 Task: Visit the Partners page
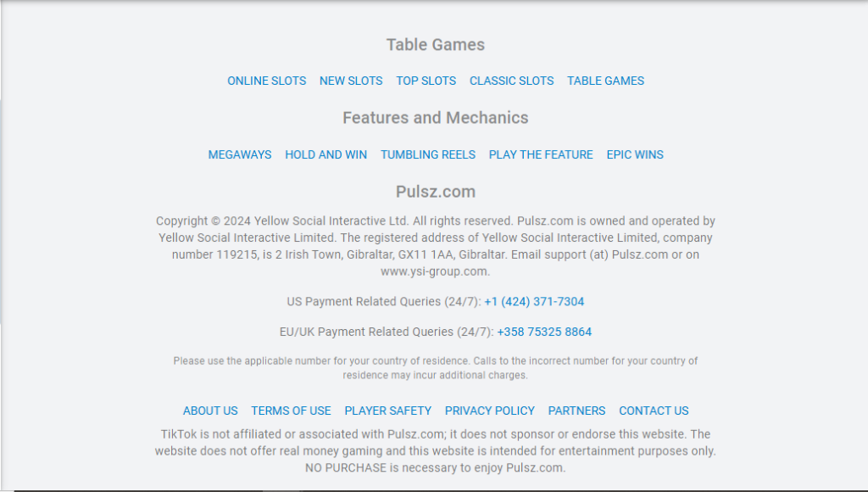pyautogui.click(x=576, y=411)
